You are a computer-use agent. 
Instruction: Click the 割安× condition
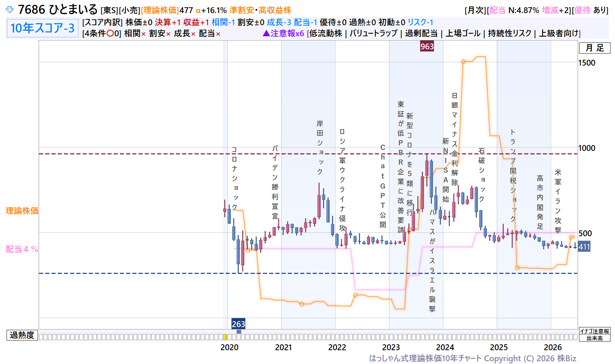pyautogui.click(x=160, y=33)
